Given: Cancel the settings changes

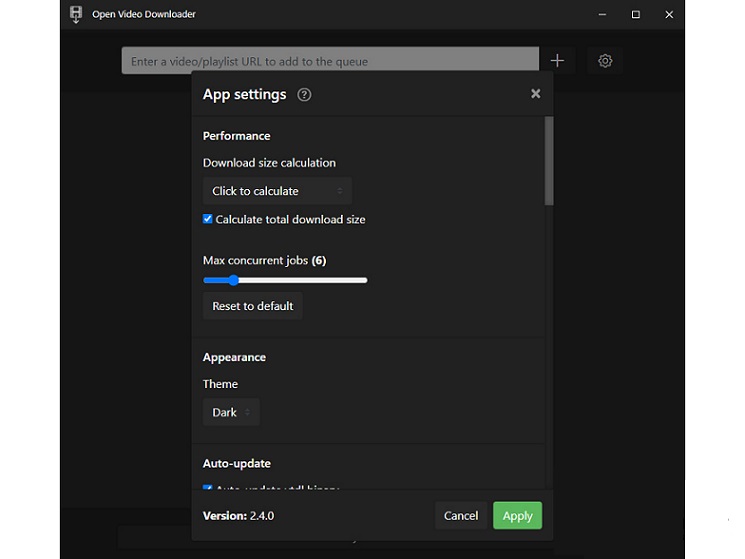Looking at the screenshot, I should (x=461, y=515).
